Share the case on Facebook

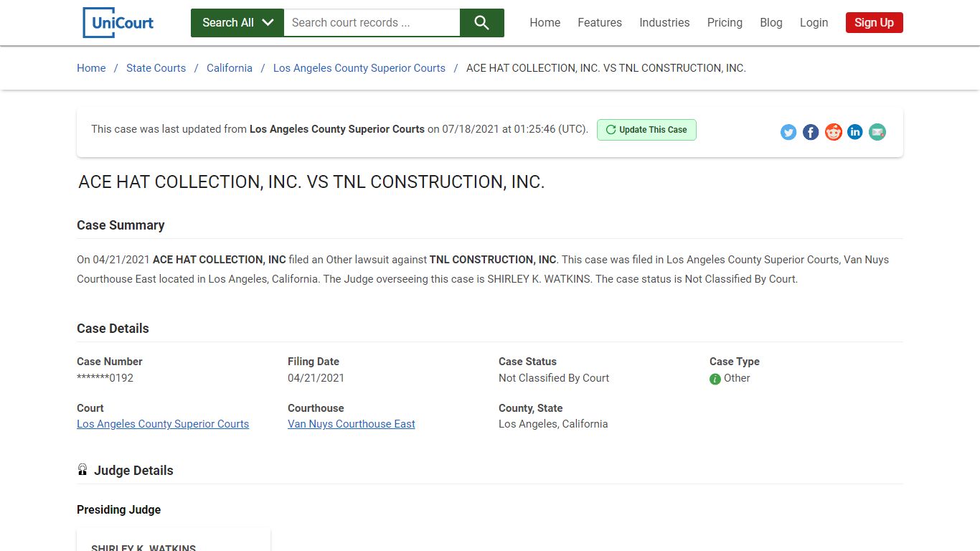click(811, 132)
